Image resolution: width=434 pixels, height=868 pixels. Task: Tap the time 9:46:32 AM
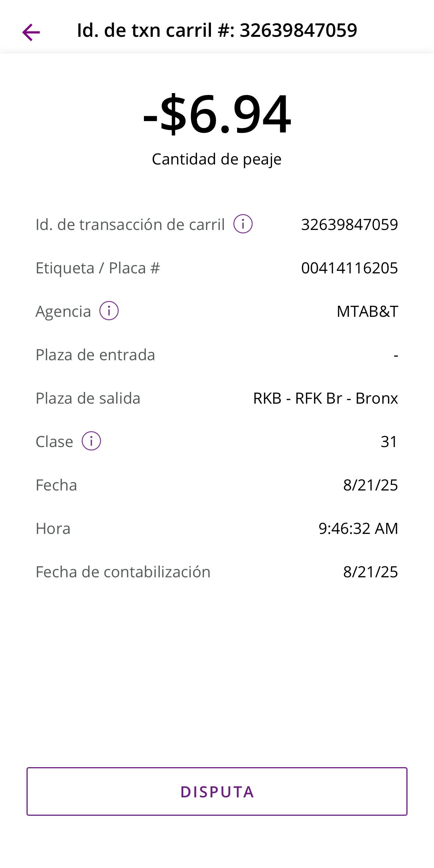tap(358, 529)
